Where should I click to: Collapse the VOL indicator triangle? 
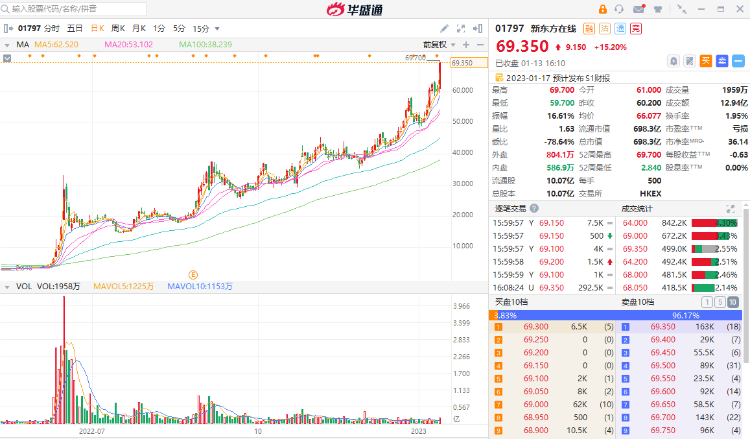click(7, 287)
